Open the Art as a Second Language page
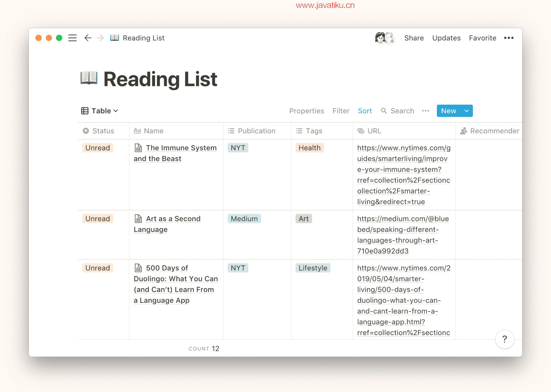Viewport: 551px width, 392px height. click(173, 219)
